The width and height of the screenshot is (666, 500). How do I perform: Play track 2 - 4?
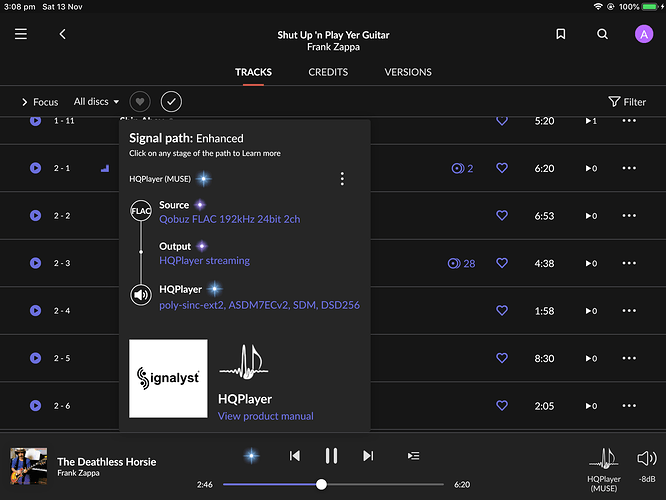pyautogui.click(x=36, y=311)
